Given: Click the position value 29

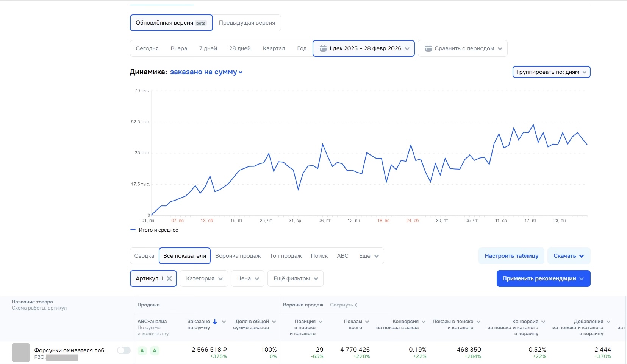Looking at the screenshot, I should [320, 350].
